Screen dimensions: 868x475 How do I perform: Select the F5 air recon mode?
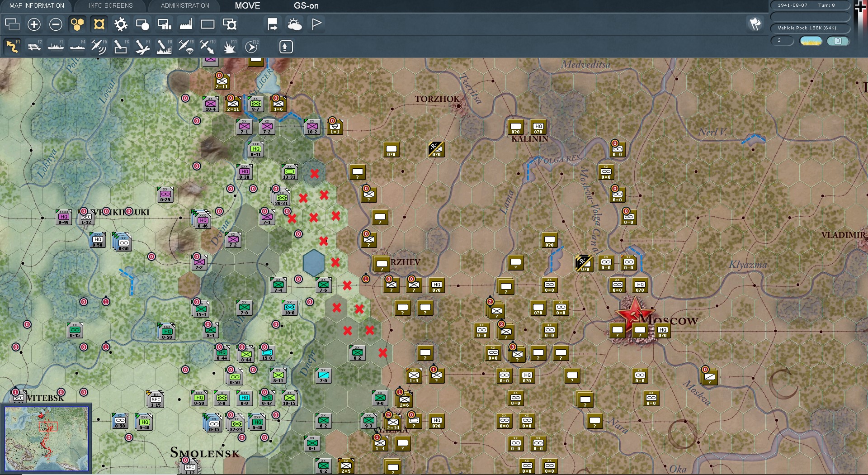tap(99, 47)
